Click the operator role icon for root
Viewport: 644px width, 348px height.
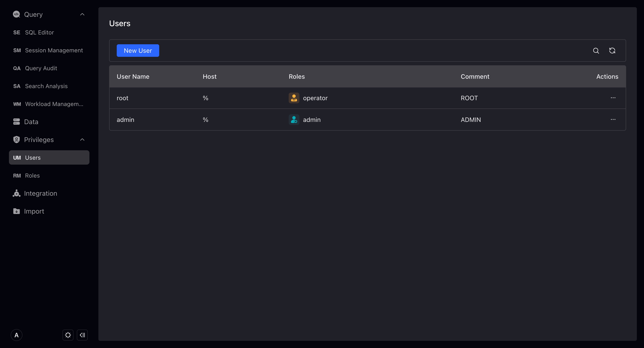tap(294, 98)
